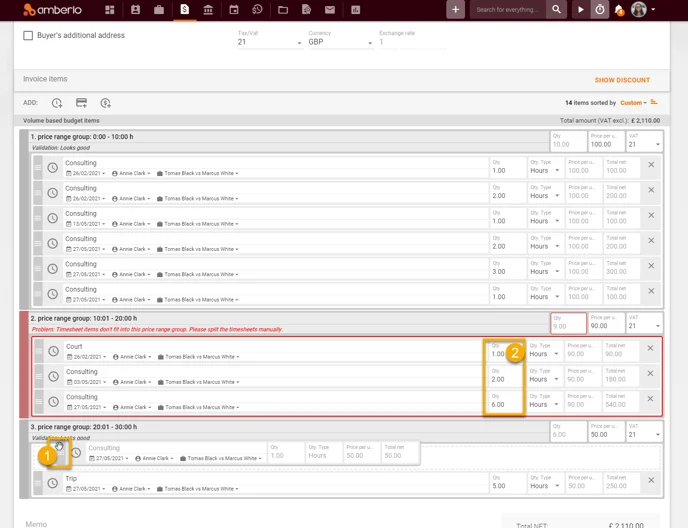Open the Calendar icon in top bar
The width and height of the screenshot is (688, 528).
(234, 10)
